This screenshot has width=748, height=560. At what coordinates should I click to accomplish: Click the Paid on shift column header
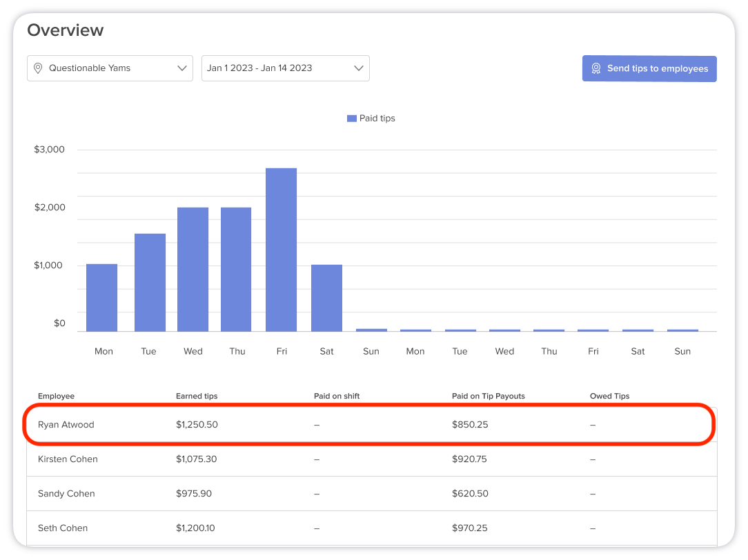point(337,396)
